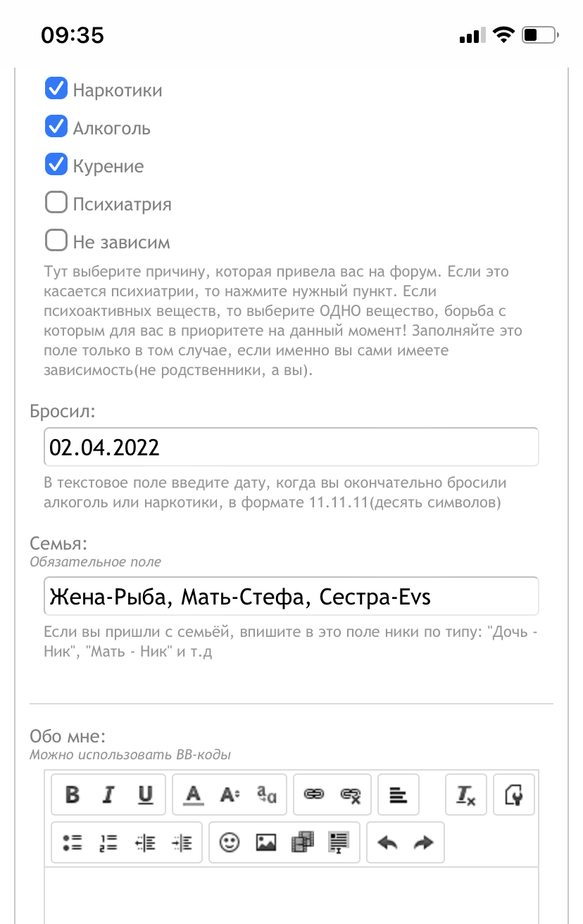Click the Бросил date input field
The width and height of the screenshot is (583, 924).
(291, 447)
